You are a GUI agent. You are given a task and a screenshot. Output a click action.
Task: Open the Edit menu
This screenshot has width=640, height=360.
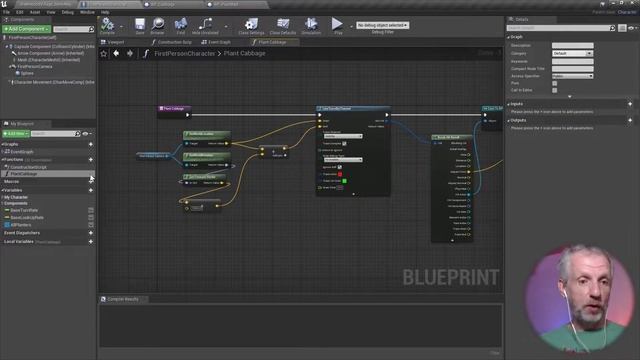coord(20,12)
